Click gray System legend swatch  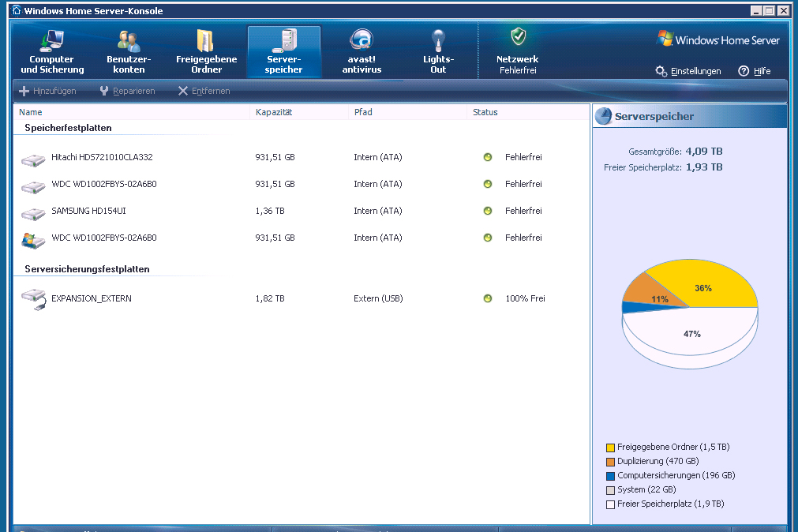[611, 490]
